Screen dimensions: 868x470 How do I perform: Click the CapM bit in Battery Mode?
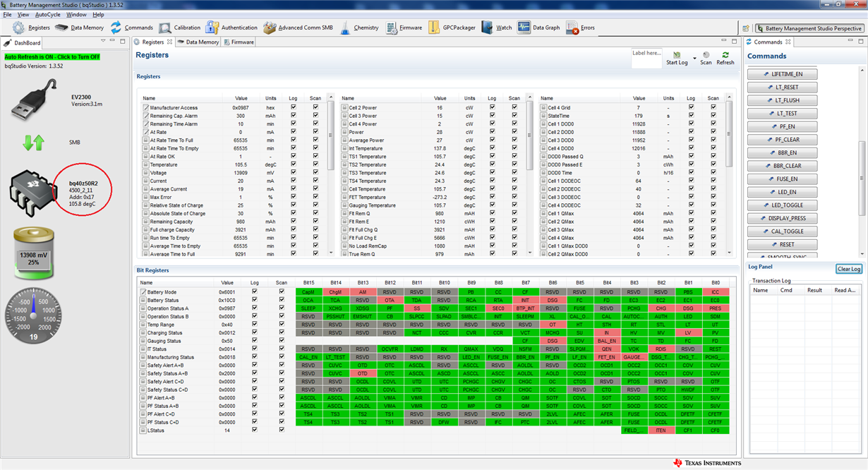click(x=308, y=291)
